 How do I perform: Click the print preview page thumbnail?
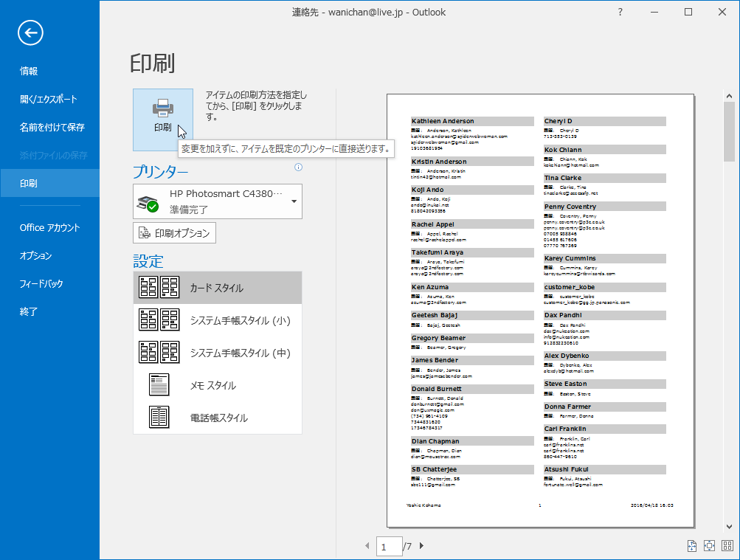pos(540,311)
